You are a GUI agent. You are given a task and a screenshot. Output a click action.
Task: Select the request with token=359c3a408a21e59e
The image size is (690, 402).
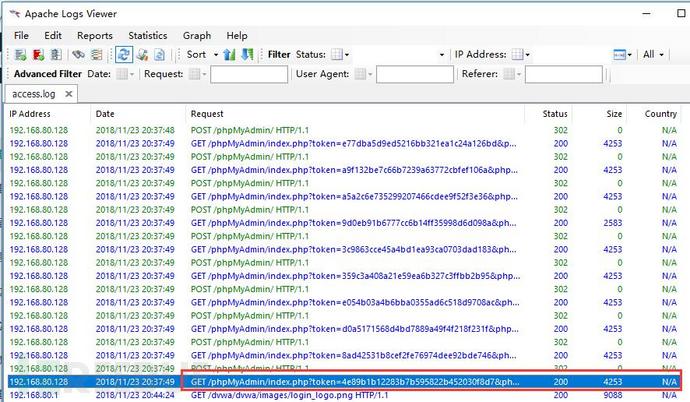(x=355, y=276)
